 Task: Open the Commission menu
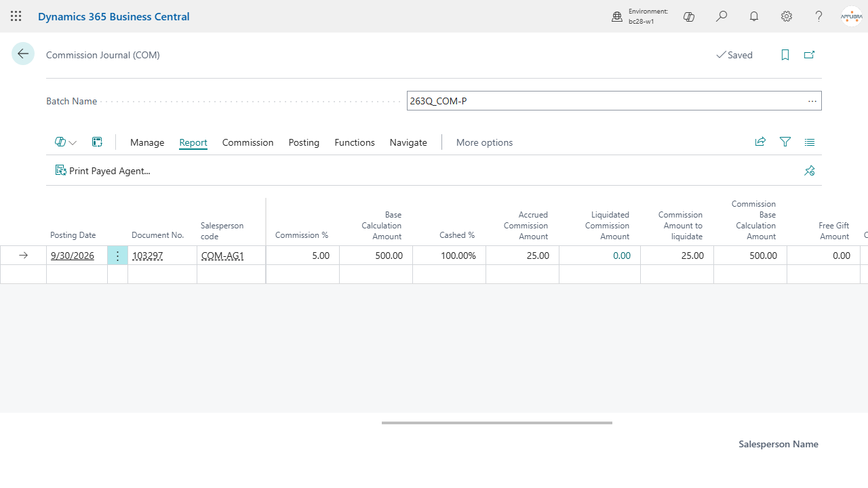point(248,142)
